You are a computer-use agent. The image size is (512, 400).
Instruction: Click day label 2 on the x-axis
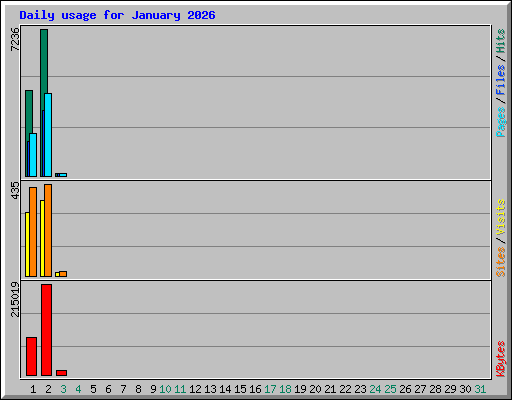point(48,389)
